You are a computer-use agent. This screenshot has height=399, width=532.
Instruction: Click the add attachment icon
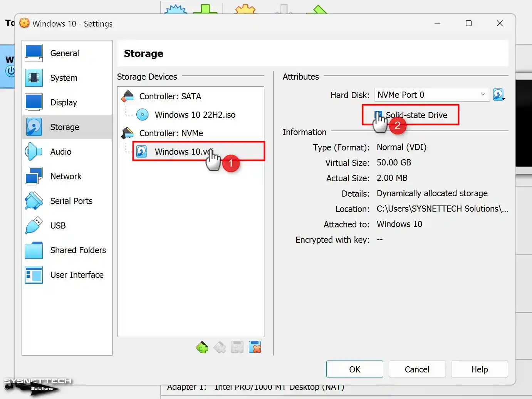coord(237,347)
